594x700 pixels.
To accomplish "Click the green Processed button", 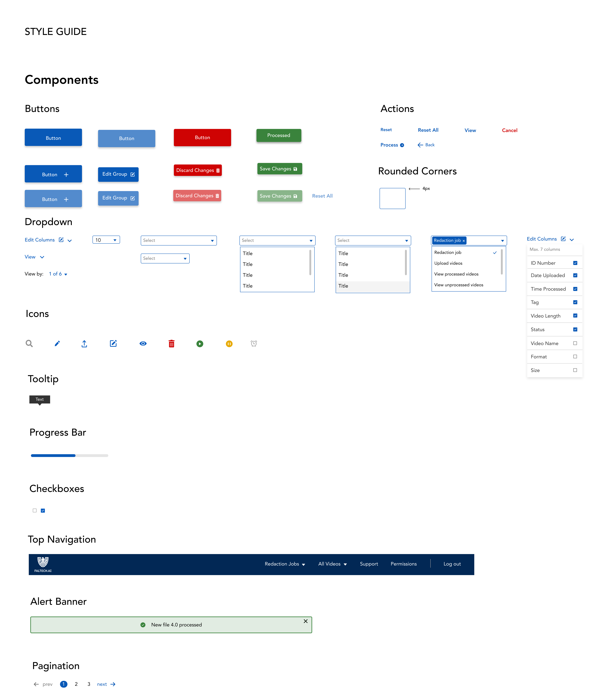I will point(279,135).
